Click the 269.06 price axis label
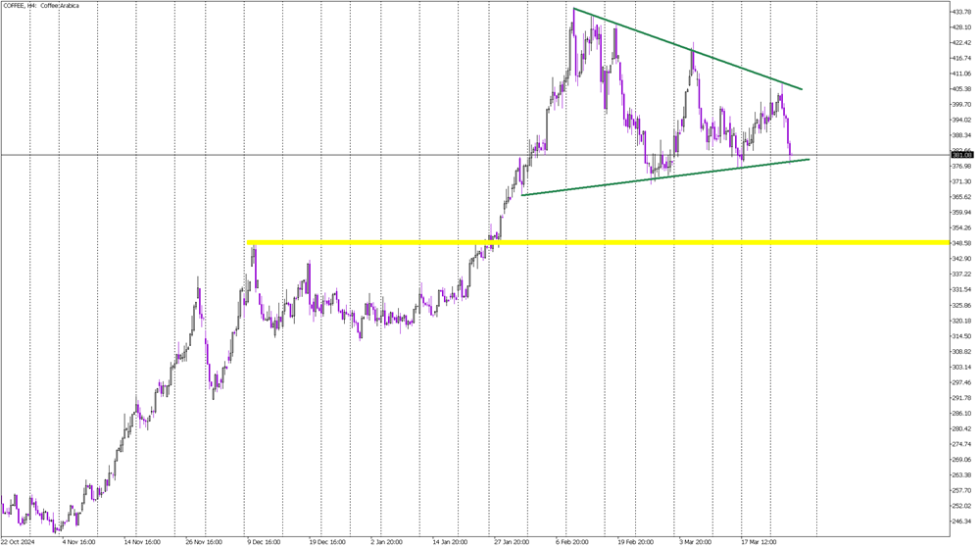The width and height of the screenshot is (980, 548). click(962, 459)
